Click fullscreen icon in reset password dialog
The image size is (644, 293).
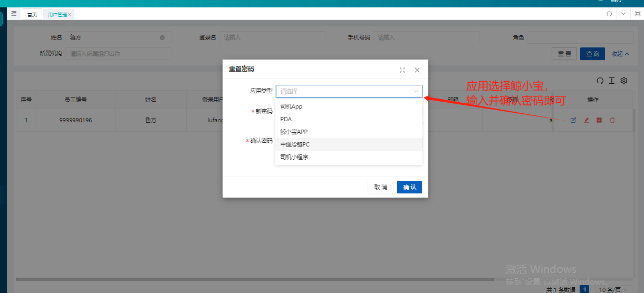pyautogui.click(x=402, y=70)
